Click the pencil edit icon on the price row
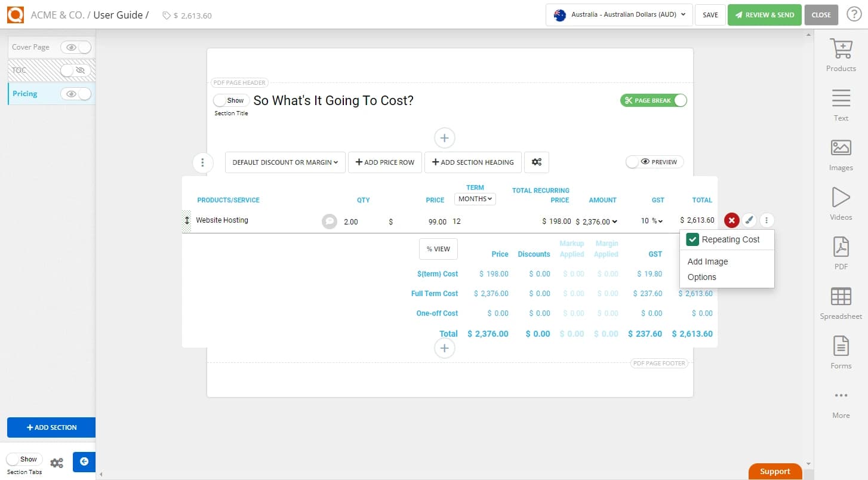 750,220
